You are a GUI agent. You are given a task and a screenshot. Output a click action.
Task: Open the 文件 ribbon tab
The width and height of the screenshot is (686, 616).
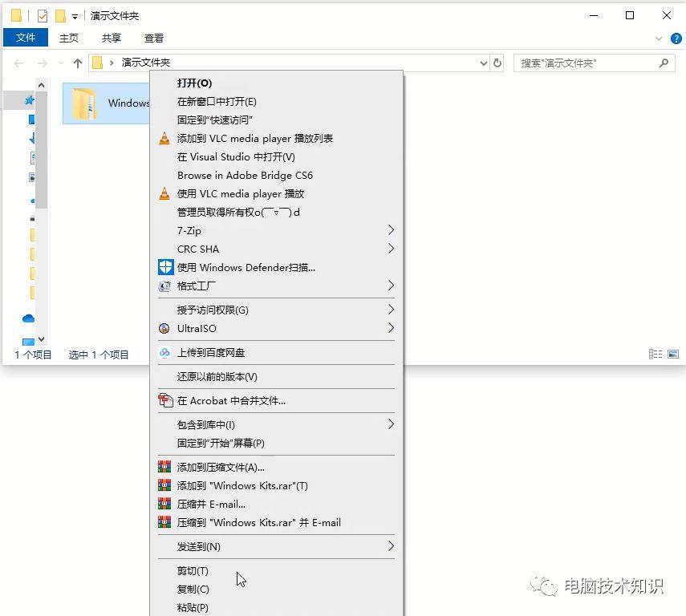tap(26, 38)
